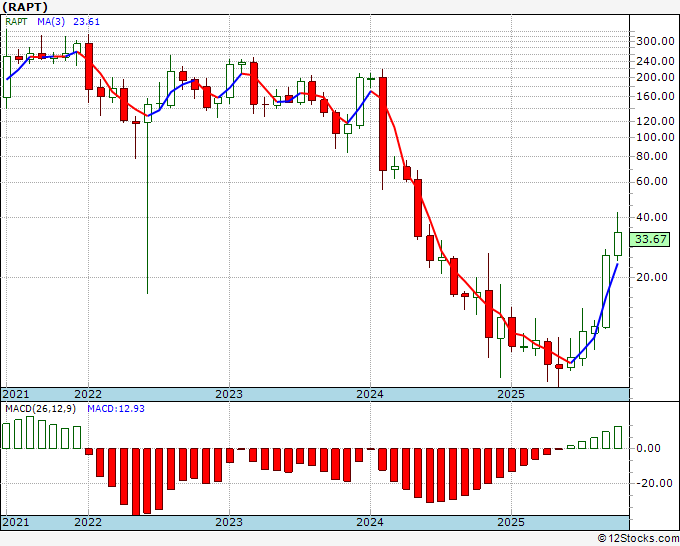Viewport: 680px width, 546px height.
Task: Click the 60.00 price axis label
Action: 652,181
